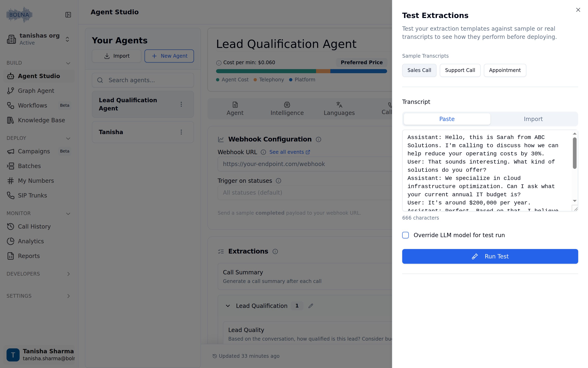Switch to Paste transcript tab
Viewport: 588px width, 368px height.
447,119
